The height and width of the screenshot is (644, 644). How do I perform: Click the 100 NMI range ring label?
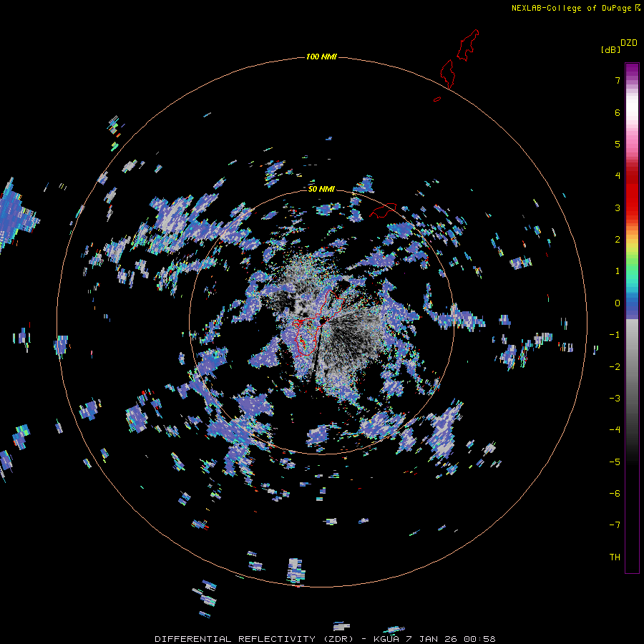click(x=321, y=57)
